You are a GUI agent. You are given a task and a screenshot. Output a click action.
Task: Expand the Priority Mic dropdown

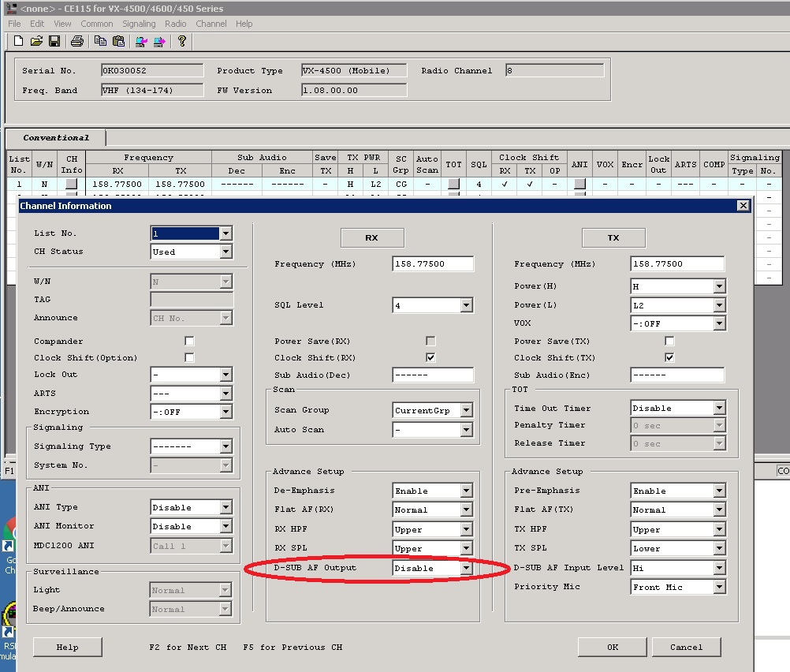720,587
